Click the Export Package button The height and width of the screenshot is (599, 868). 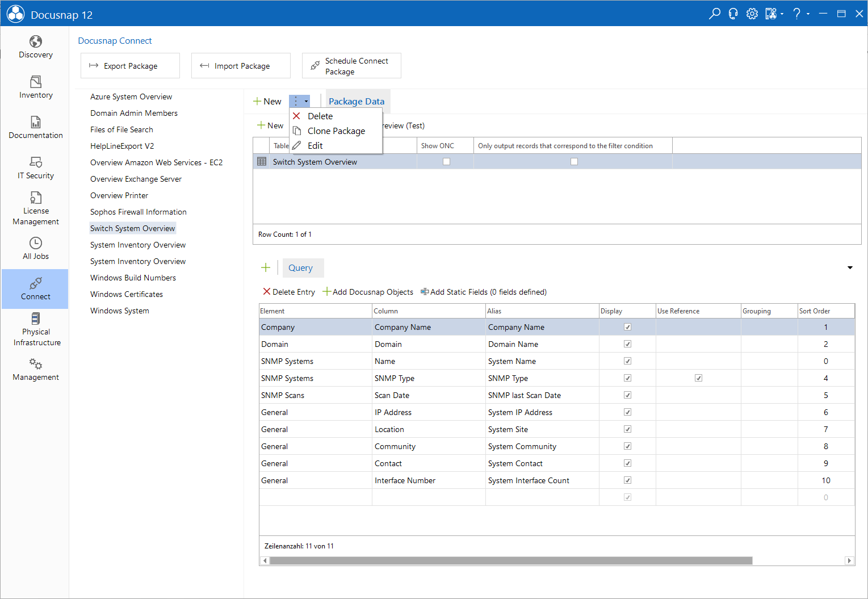(130, 66)
